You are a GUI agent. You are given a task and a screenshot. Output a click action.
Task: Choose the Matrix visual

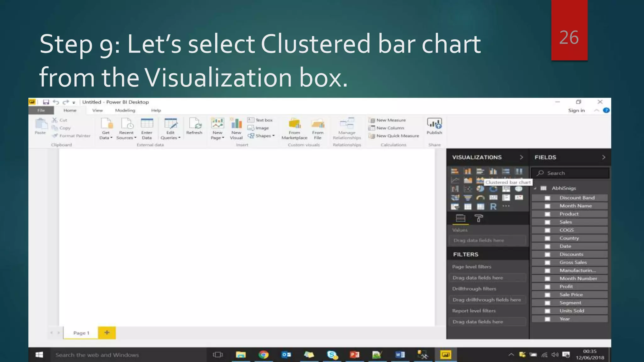[480, 206]
